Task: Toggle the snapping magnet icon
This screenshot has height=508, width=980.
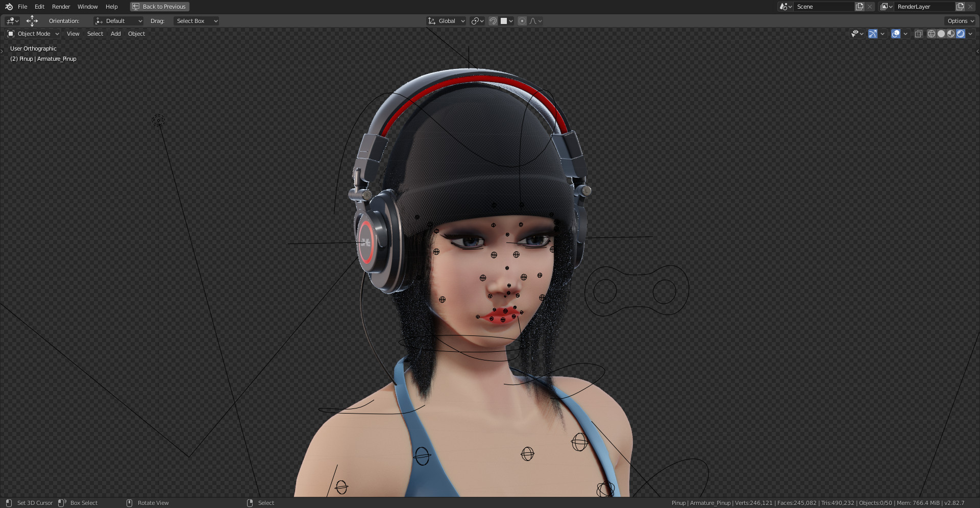Action: (x=493, y=21)
